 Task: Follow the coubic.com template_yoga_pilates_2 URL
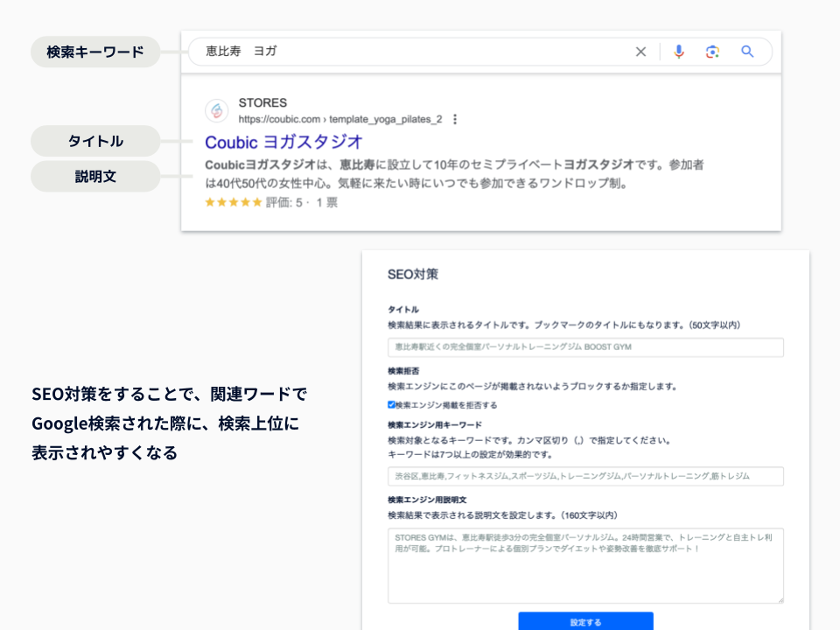[340, 119]
